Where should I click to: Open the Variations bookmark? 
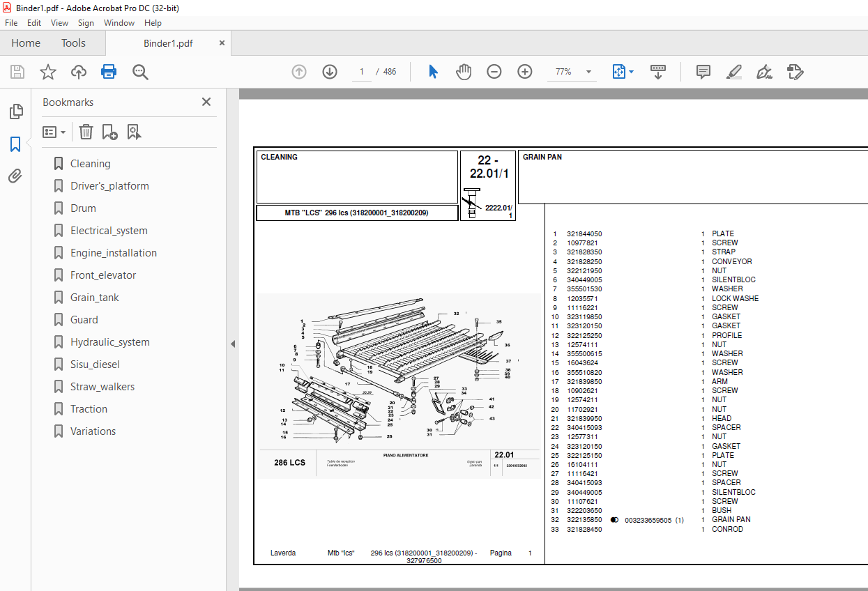click(93, 431)
